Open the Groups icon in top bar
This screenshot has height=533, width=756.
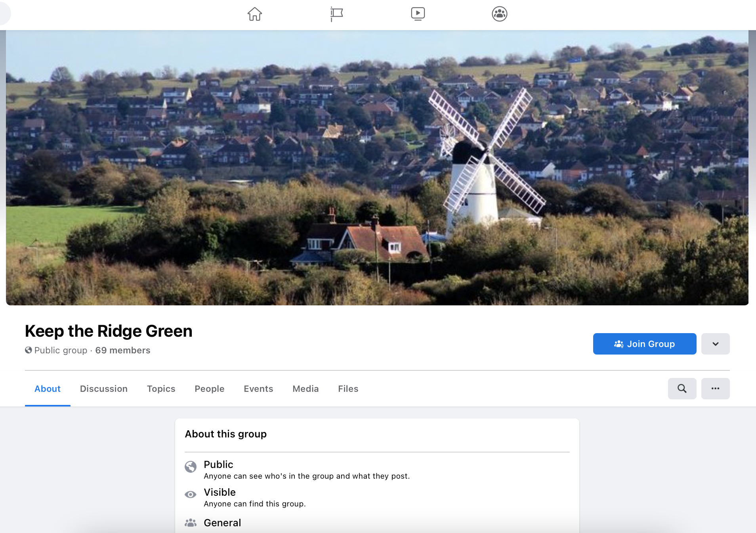pos(499,14)
